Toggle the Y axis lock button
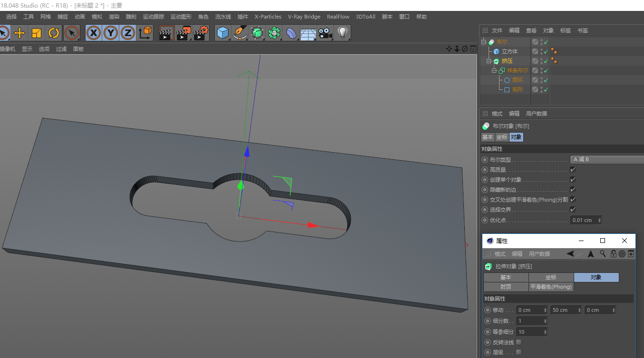Viewport: 644px width, 358px height. pyautogui.click(x=111, y=33)
